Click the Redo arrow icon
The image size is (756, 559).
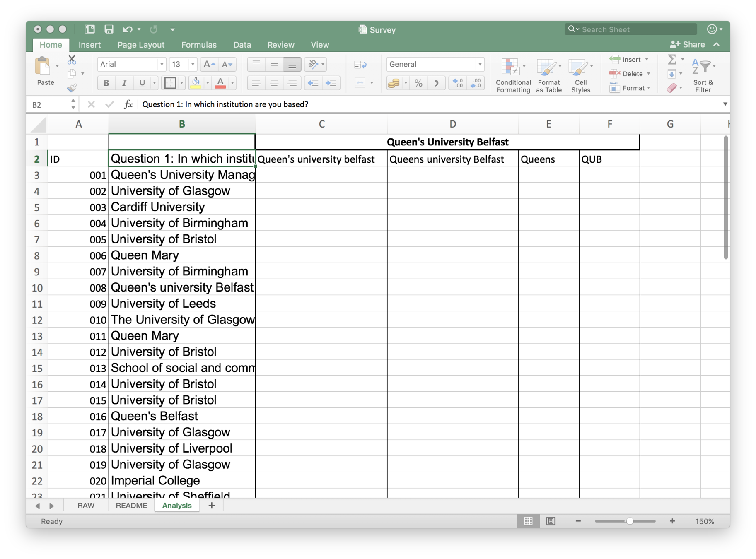point(154,29)
